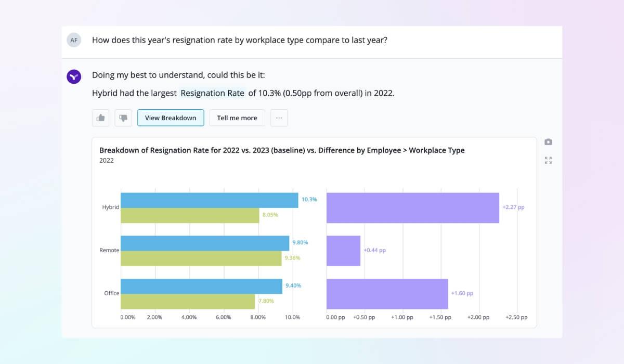Click the +1.60 pp value label
The width and height of the screenshot is (624, 364).
(462, 293)
